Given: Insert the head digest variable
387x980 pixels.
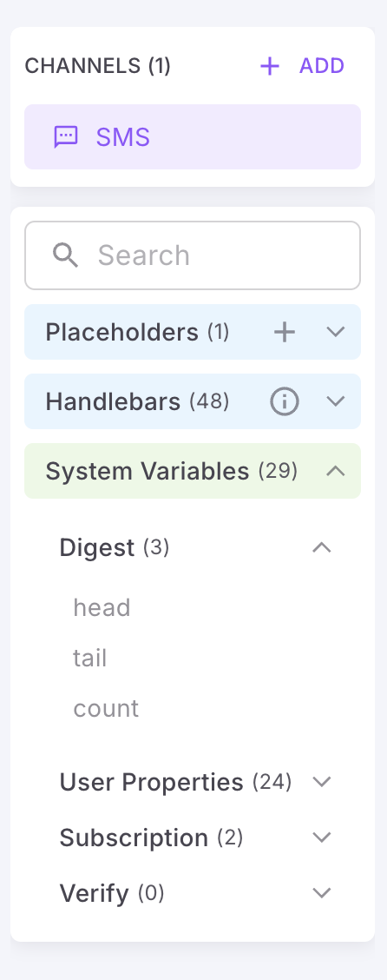Looking at the screenshot, I should point(102,607).
